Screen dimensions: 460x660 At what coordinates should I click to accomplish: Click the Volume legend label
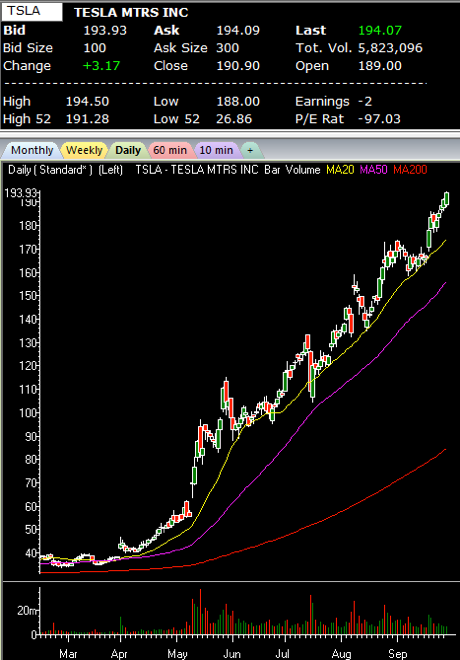[303, 170]
